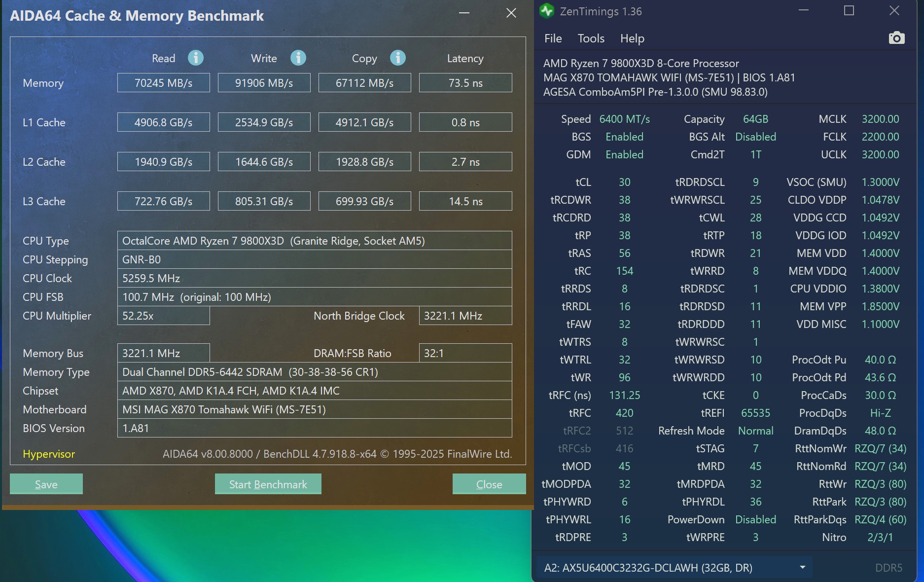Viewport: 924px width, 582px height.
Task: Maximize the ZenTimings window
Action: pyautogui.click(x=849, y=11)
